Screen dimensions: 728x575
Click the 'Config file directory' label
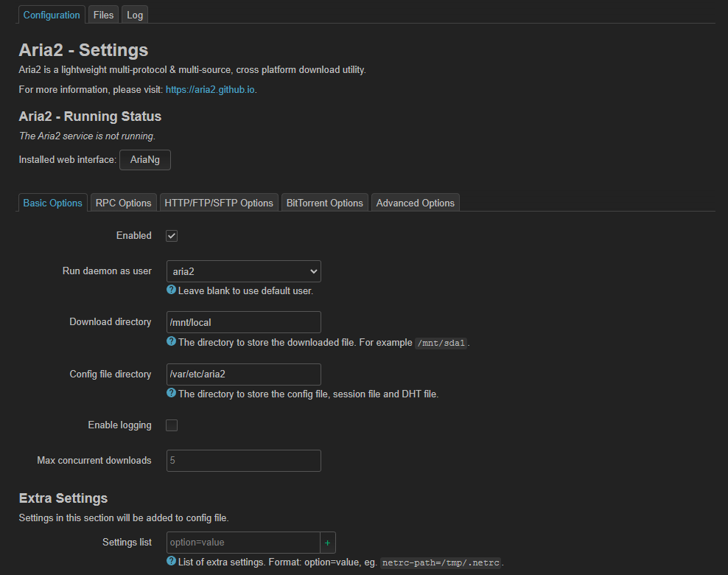coord(111,374)
